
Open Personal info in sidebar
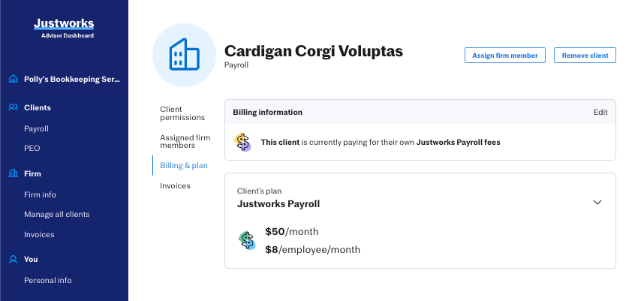click(48, 280)
